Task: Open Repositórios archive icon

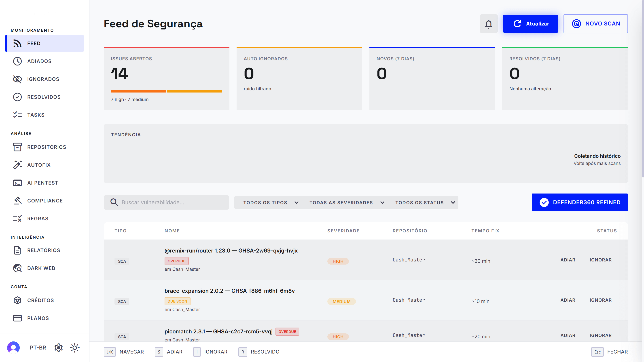Action: click(x=17, y=147)
